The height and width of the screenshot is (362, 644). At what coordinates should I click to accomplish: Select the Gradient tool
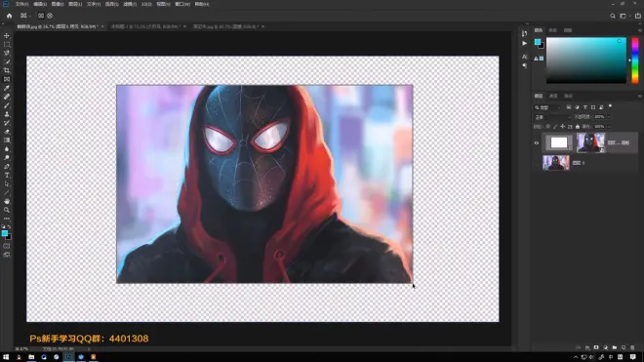pyautogui.click(x=7, y=141)
